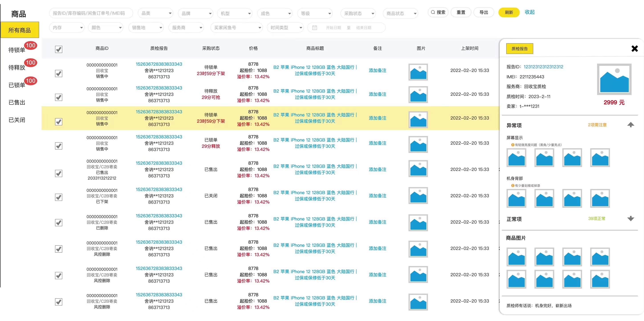Open the 采购状态 filter dropdown
This screenshot has height=321, width=644.
coord(358,13)
